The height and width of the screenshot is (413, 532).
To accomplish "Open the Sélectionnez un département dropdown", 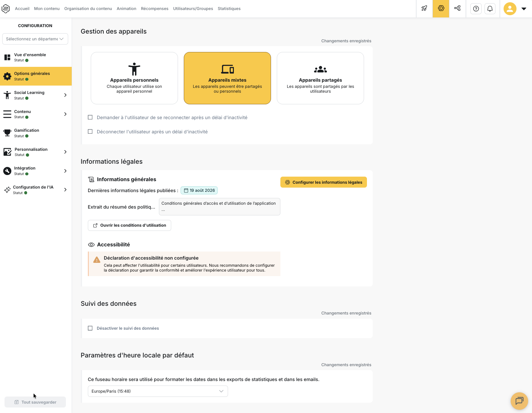I will [x=35, y=39].
